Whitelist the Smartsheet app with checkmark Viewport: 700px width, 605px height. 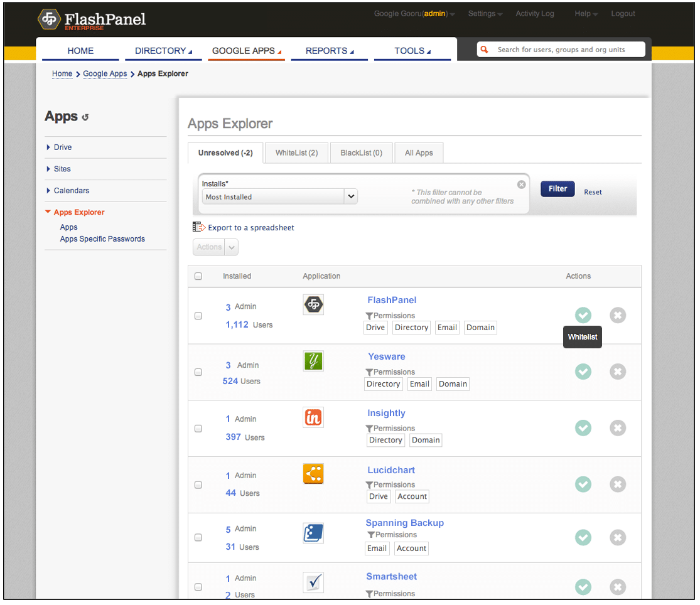click(583, 587)
